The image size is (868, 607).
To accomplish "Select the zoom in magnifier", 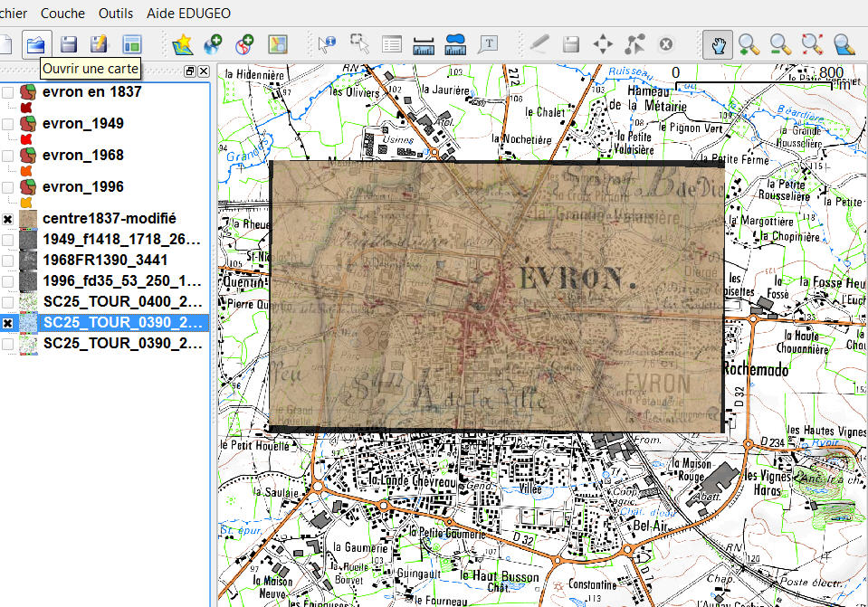I will (749, 44).
